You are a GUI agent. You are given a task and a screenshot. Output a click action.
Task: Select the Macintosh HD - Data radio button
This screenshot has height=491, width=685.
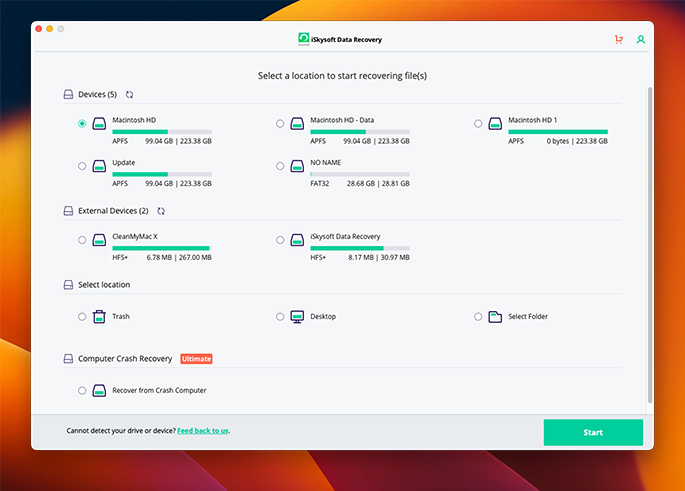click(x=280, y=124)
